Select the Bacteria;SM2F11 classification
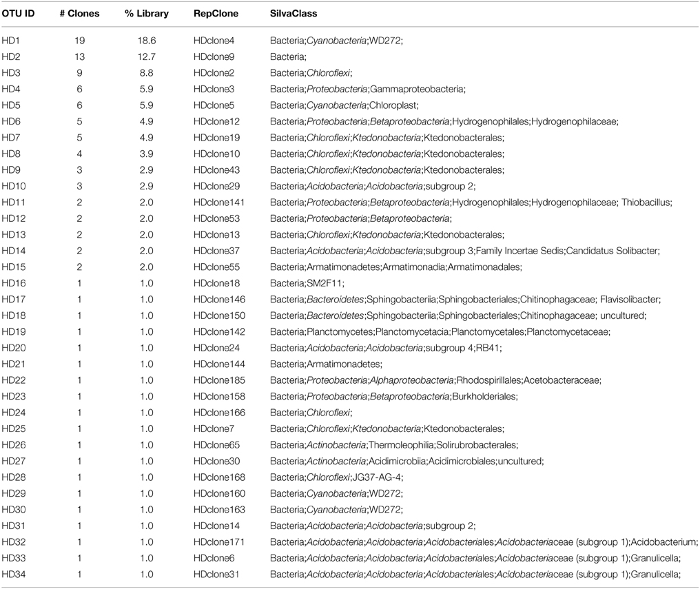 tap(307, 283)
